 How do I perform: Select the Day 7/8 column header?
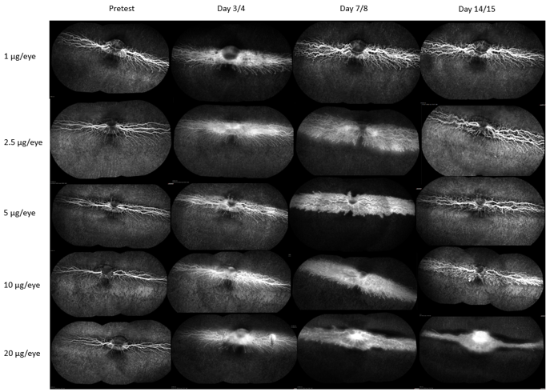pyautogui.click(x=356, y=10)
